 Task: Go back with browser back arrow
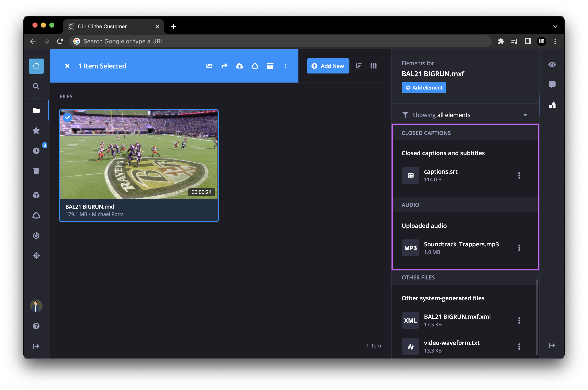coord(33,41)
